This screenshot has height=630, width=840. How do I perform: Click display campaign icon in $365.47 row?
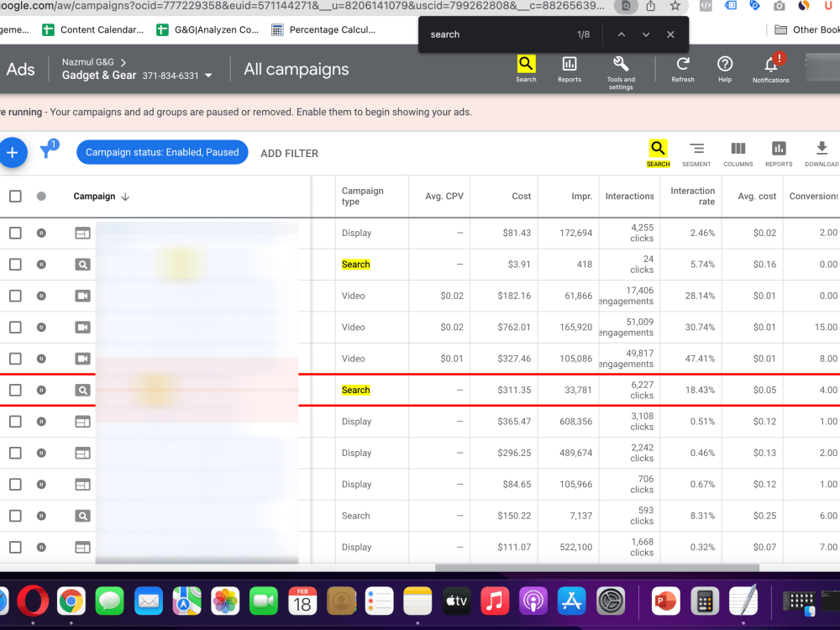pos(82,422)
